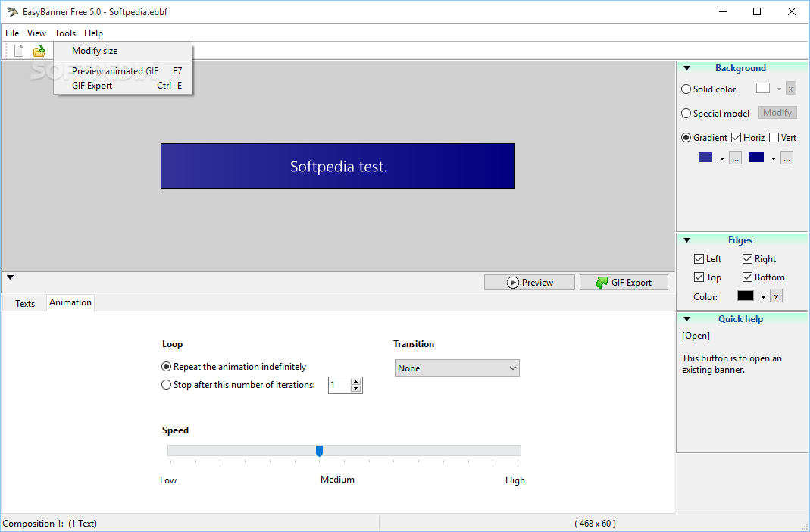
Task: Click the New banner toolbar icon
Action: [x=19, y=51]
